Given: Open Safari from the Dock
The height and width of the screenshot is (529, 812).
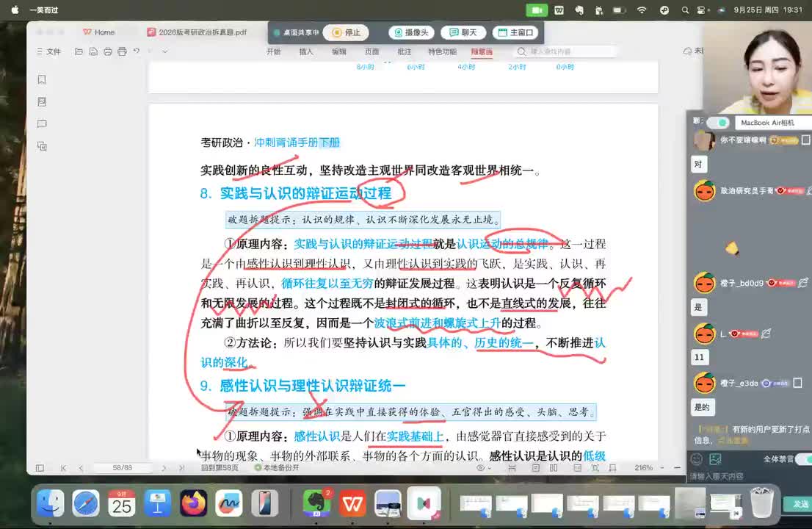Looking at the screenshot, I should coord(86,503).
